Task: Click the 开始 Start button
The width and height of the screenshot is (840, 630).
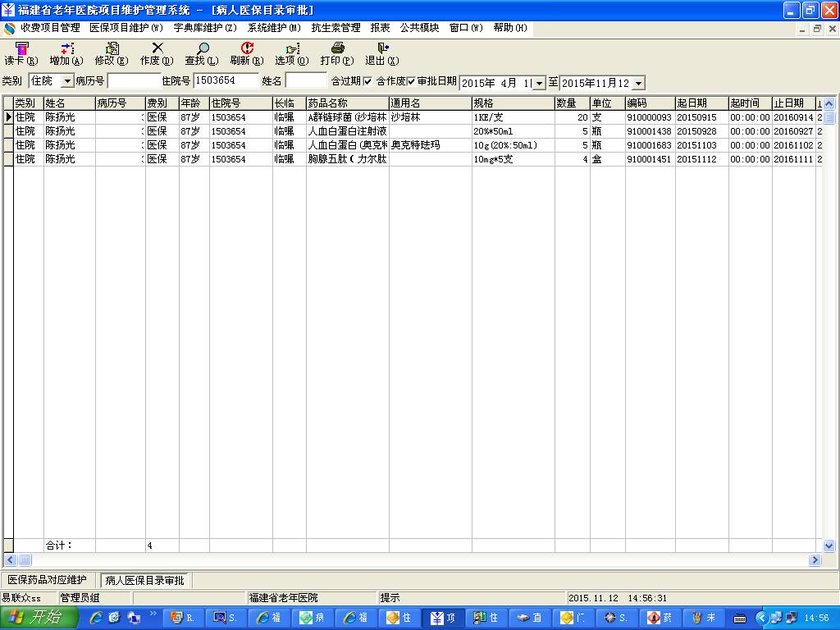Action: [x=38, y=618]
